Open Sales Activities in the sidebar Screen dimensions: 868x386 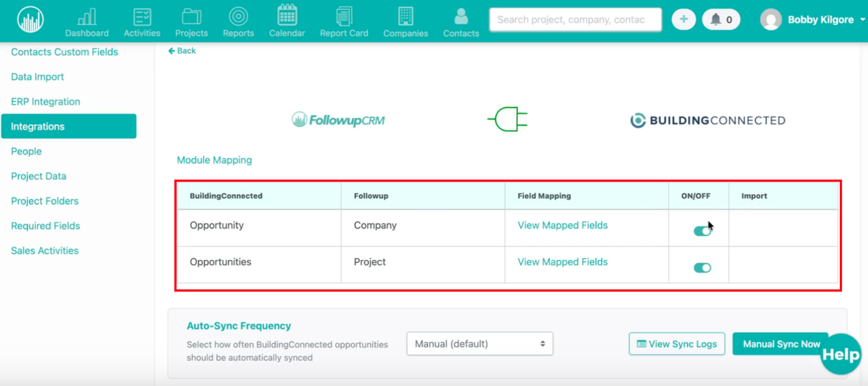45,251
